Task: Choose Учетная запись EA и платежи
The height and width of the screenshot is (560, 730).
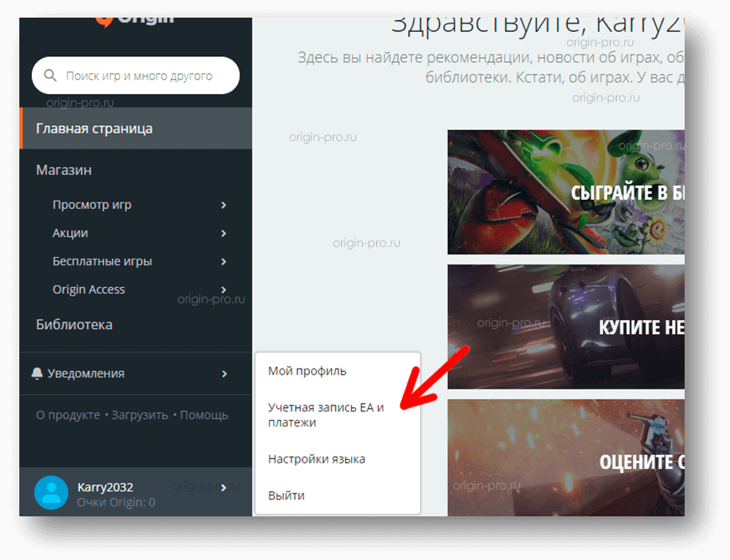Action: (326, 415)
